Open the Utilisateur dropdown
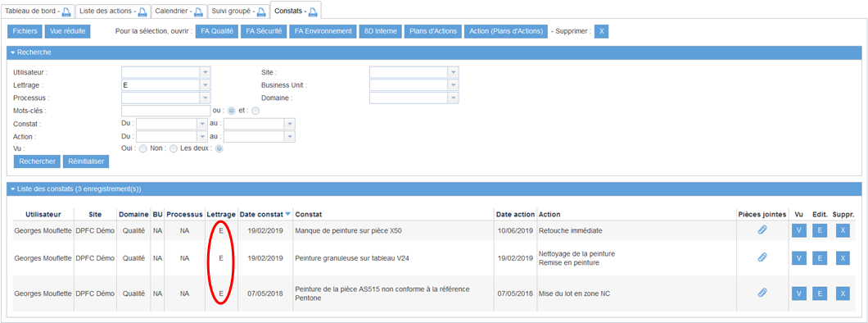Screen dimensions: 868x323 point(206,73)
